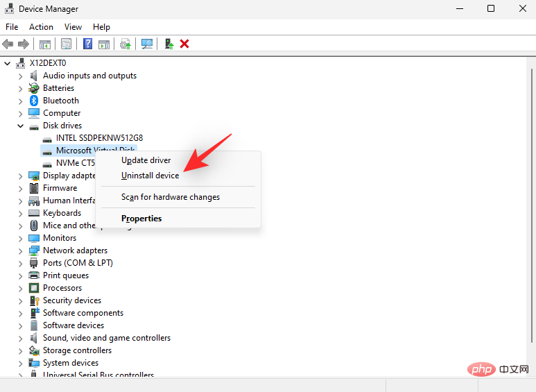The width and height of the screenshot is (536, 392).
Task: Click the Device Manager title bar icon
Action: (x=9, y=8)
